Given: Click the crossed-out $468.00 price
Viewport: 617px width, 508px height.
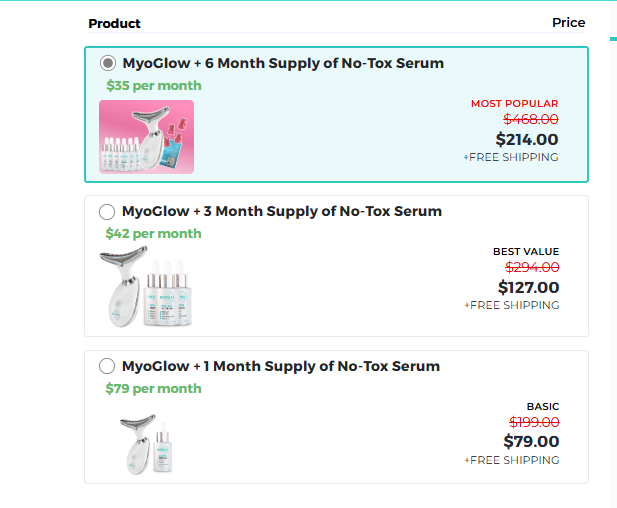Looking at the screenshot, I should pos(531,120).
